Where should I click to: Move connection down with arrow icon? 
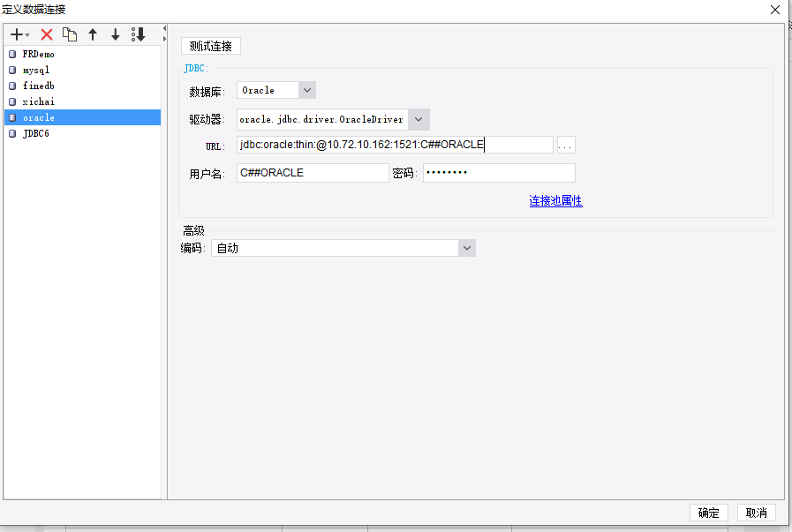click(115, 34)
